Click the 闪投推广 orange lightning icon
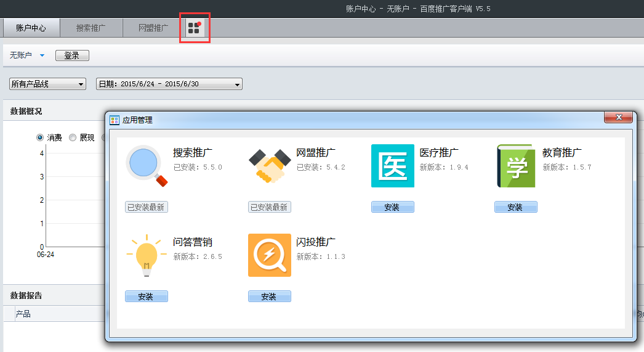Screen dimensions: 644x352 click(x=270, y=255)
